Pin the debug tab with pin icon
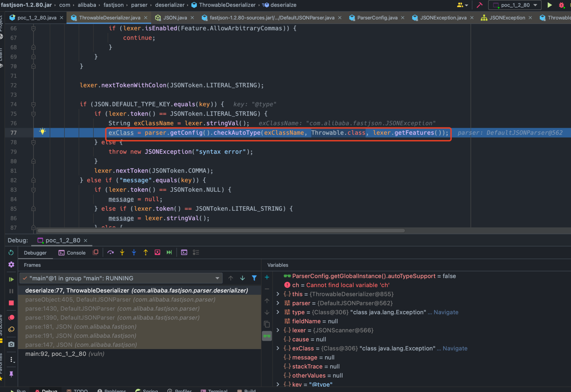The image size is (571, 392). 11,374
